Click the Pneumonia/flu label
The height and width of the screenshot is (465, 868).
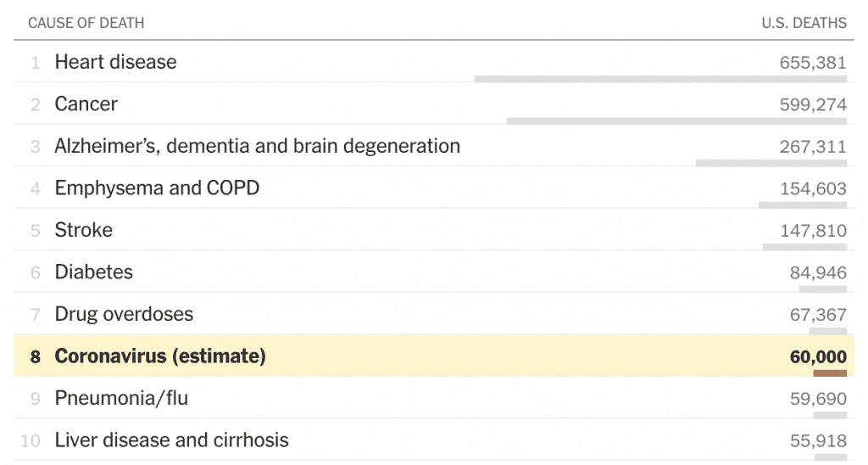coord(121,398)
